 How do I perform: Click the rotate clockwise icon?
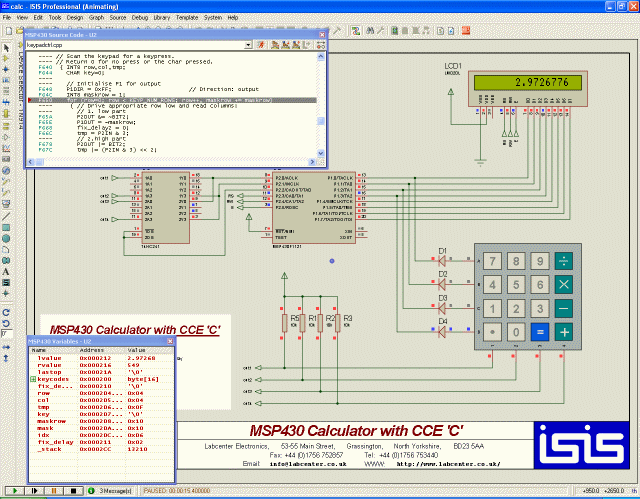(x=7, y=311)
